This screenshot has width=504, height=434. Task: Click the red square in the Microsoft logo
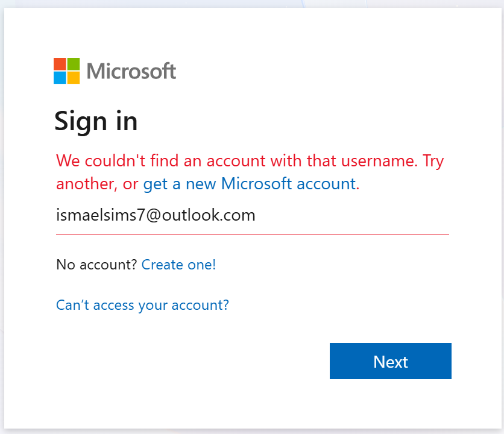coord(60,64)
